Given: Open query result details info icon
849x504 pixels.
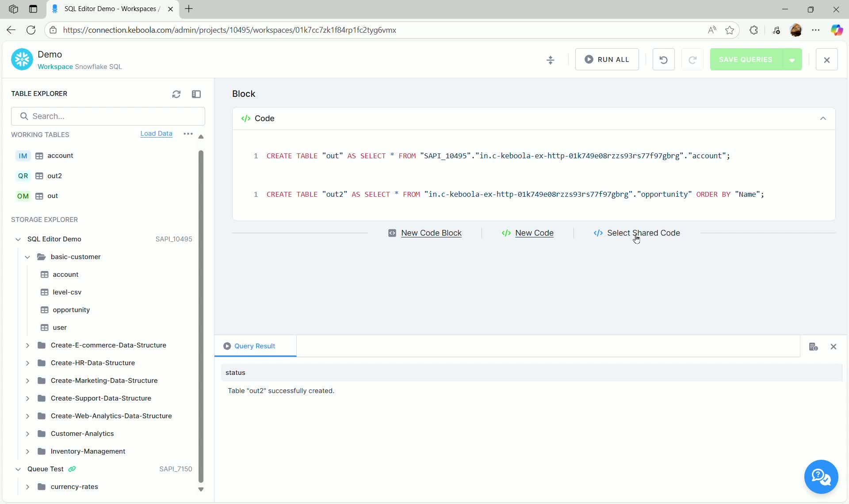Looking at the screenshot, I should pos(814,347).
